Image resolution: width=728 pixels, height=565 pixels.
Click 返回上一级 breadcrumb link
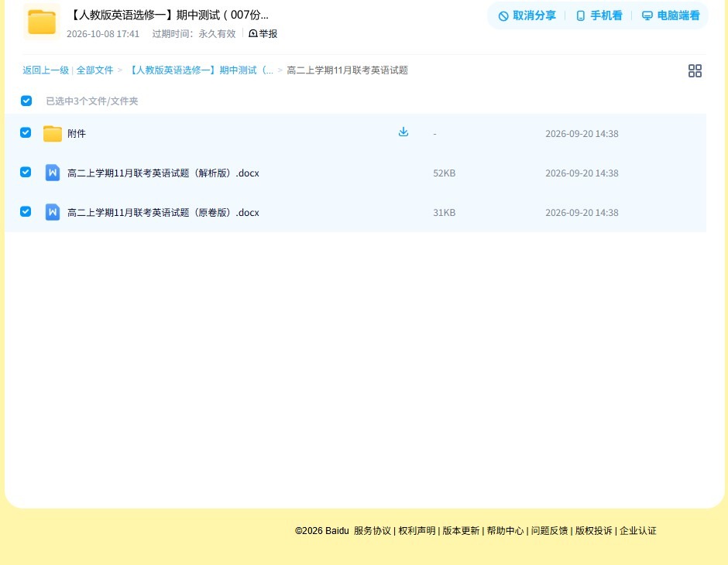[x=46, y=70]
